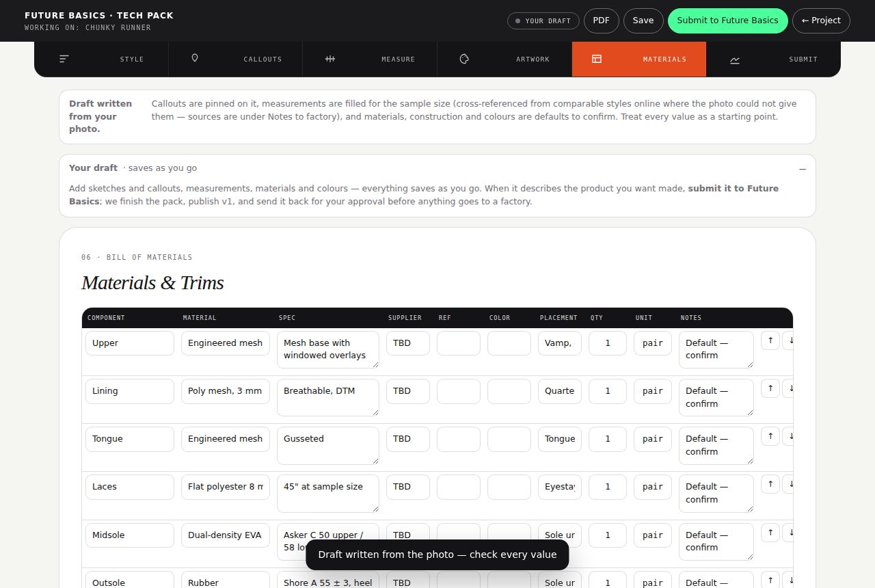Click the Color field in the Lining row

pos(509,391)
